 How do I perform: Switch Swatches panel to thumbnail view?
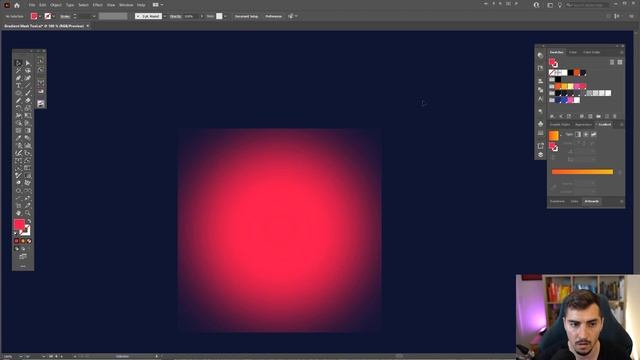pyautogui.click(x=620, y=62)
